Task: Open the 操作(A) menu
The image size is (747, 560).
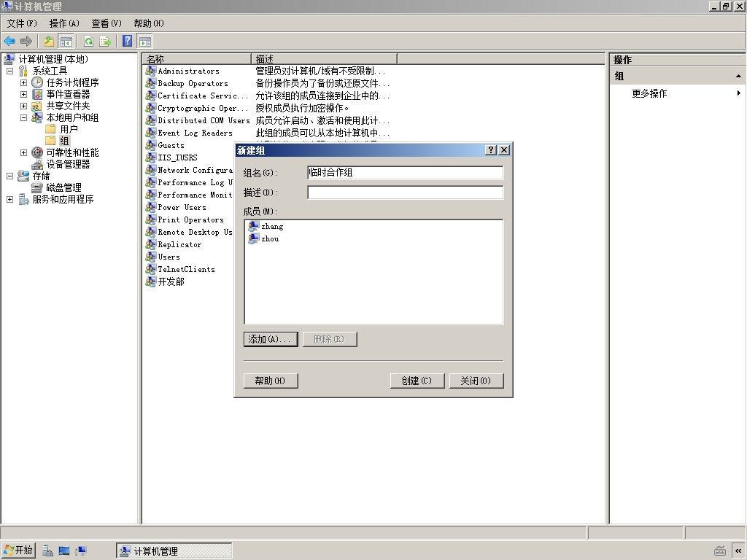Action: coord(64,23)
